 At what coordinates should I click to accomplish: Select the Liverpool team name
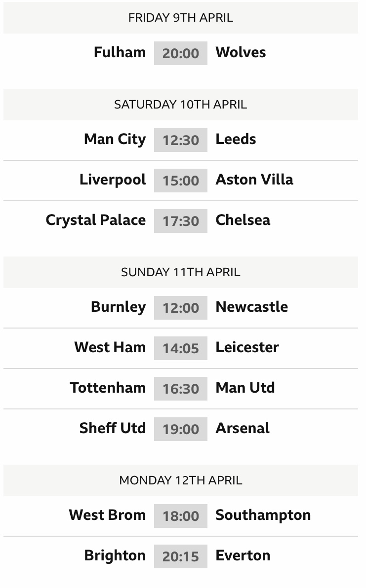[113, 180]
